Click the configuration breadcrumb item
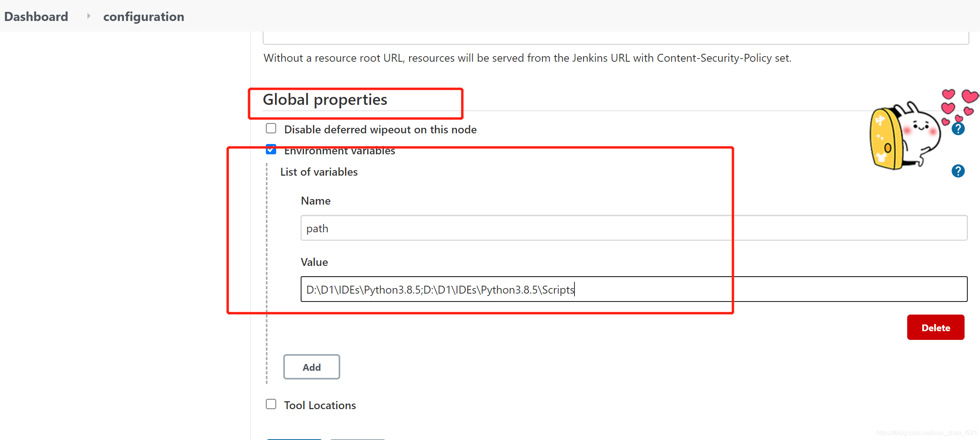Image resolution: width=980 pixels, height=440 pixels. click(144, 17)
